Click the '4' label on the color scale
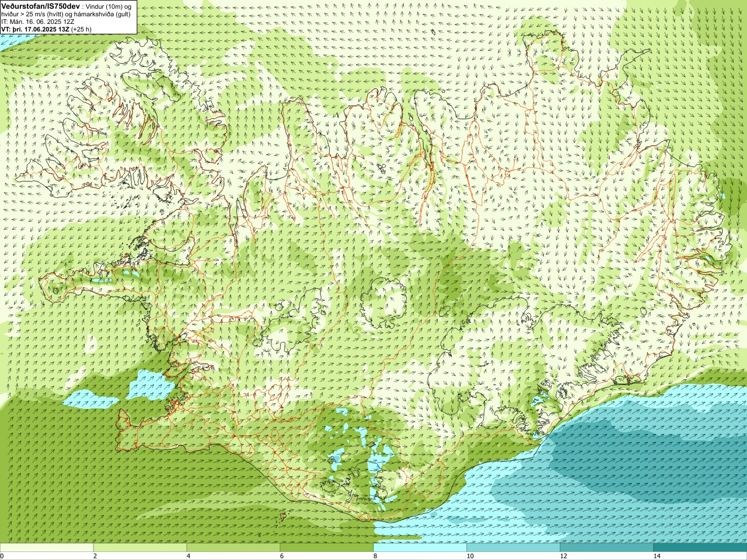The width and height of the screenshot is (747, 560). 189,556
